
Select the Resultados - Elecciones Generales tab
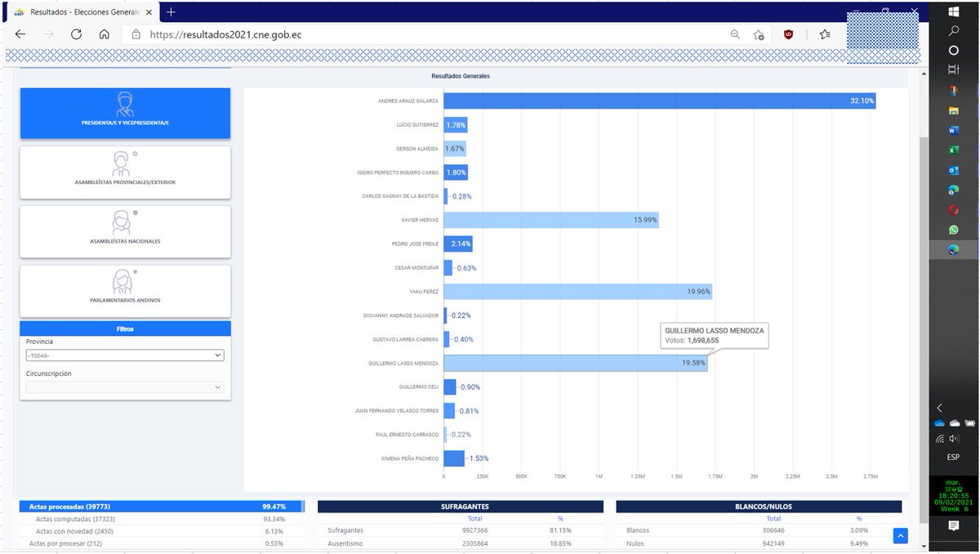(83, 12)
